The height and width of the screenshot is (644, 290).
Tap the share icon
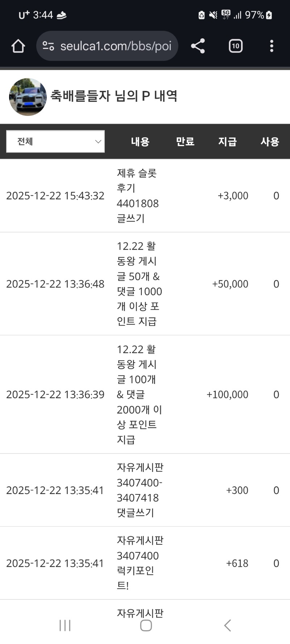198,46
